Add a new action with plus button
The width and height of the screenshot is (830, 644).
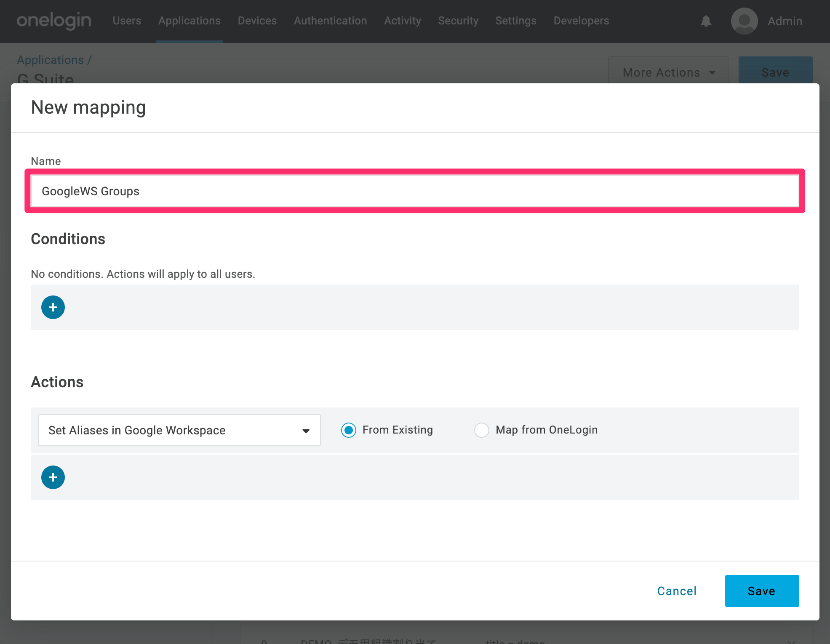(x=53, y=477)
